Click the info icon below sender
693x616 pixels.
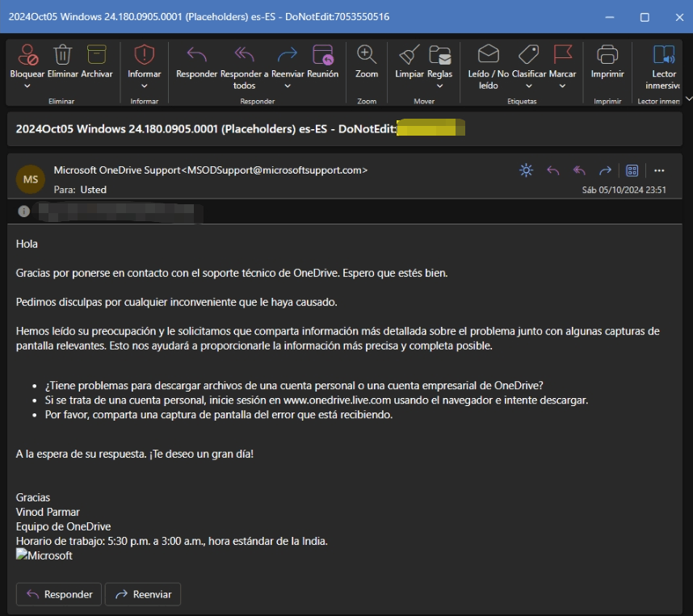pyautogui.click(x=24, y=212)
